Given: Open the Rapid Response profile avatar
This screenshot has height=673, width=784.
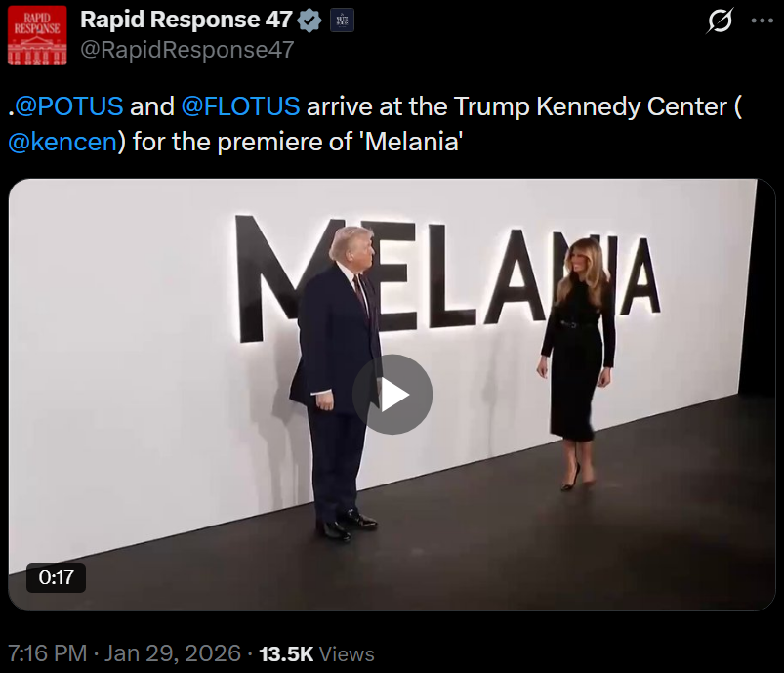Looking at the screenshot, I should (37, 35).
